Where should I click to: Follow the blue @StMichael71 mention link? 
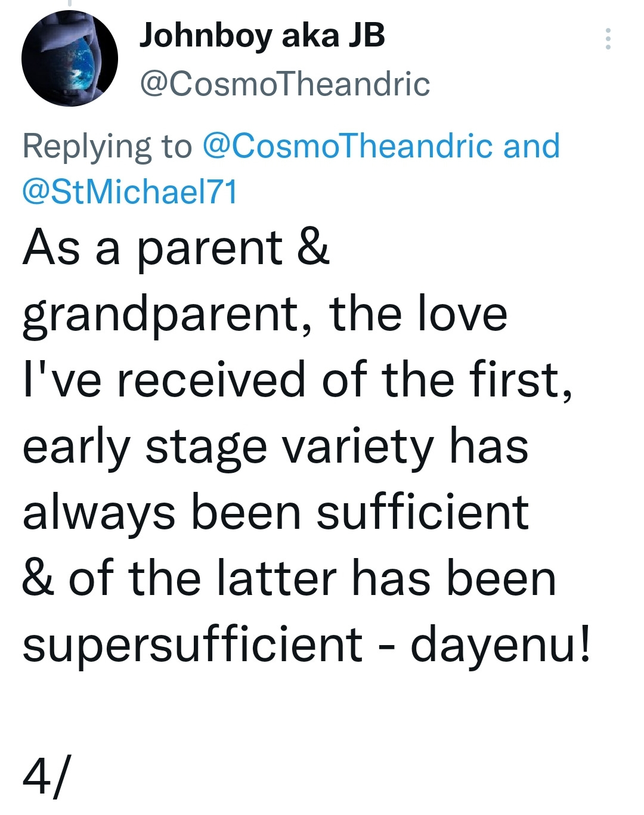click(130, 192)
